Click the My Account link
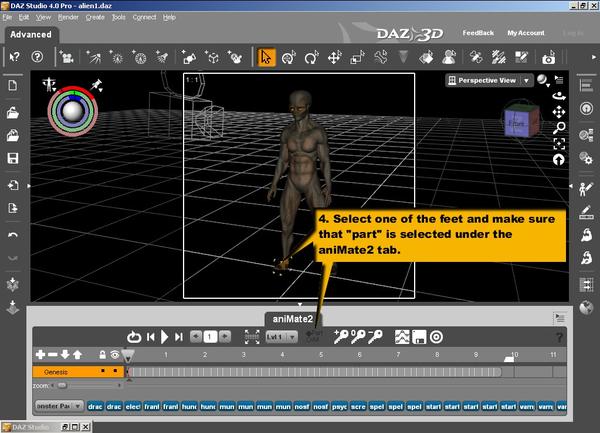The width and height of the screenshot is (600, 433). (526, 33)
